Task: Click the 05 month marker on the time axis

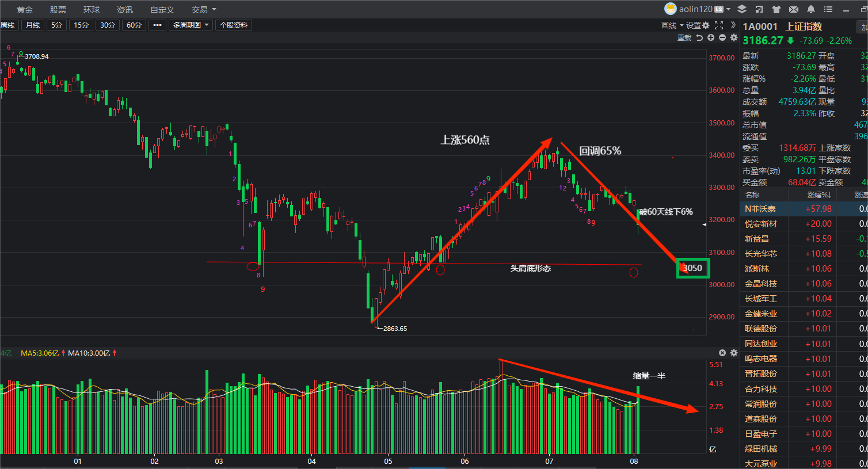Action: pos(389,462)
